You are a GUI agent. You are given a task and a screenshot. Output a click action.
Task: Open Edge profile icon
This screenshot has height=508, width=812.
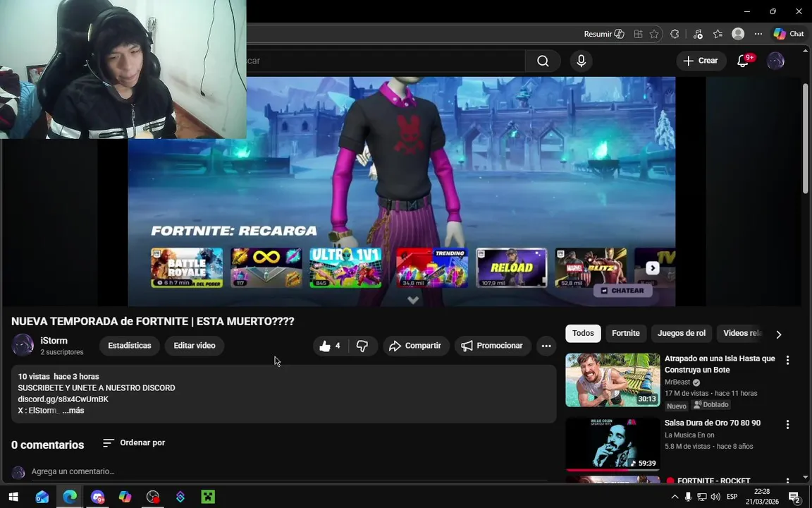738,34
